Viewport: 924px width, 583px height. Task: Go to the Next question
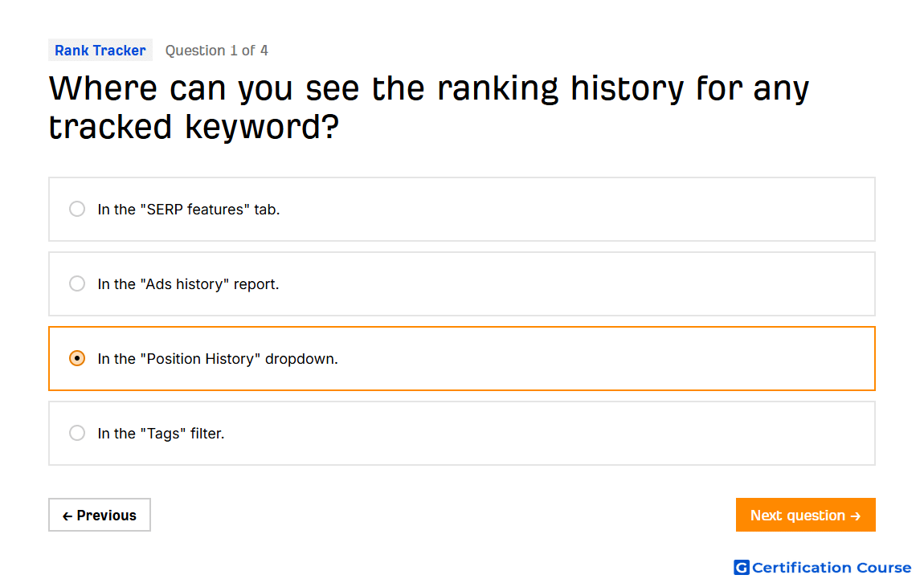click(x=806, y=516)
